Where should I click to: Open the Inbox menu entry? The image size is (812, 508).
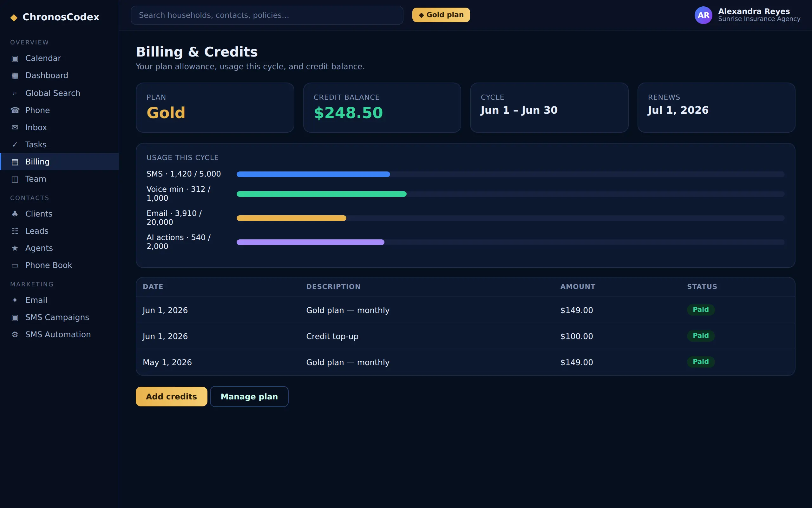click(59, 127)
